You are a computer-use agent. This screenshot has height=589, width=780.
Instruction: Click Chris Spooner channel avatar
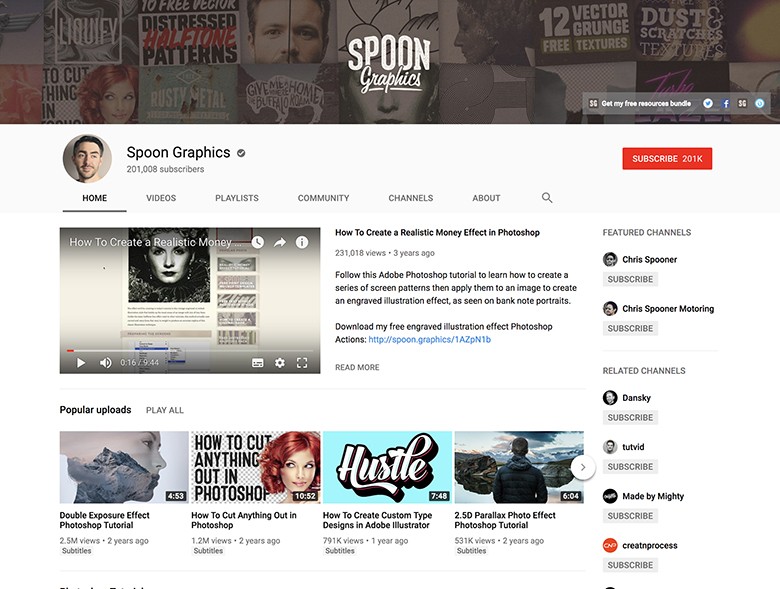[610, 259]
